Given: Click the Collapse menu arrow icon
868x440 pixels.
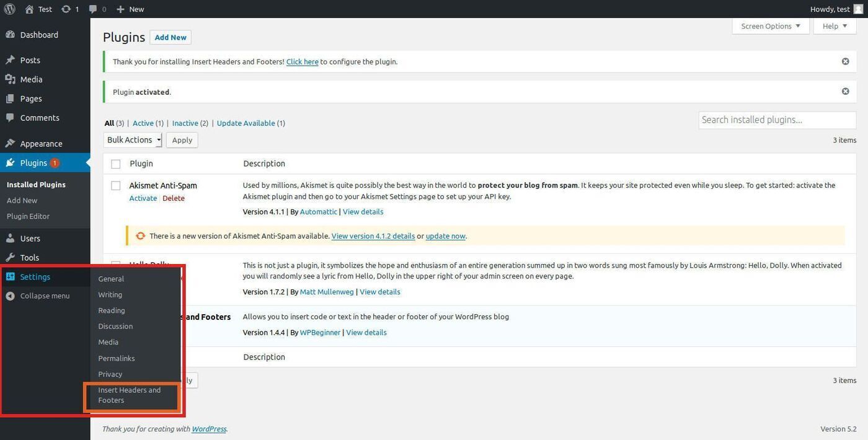Looking at the screenshot, I should click(x=10, y=296).
